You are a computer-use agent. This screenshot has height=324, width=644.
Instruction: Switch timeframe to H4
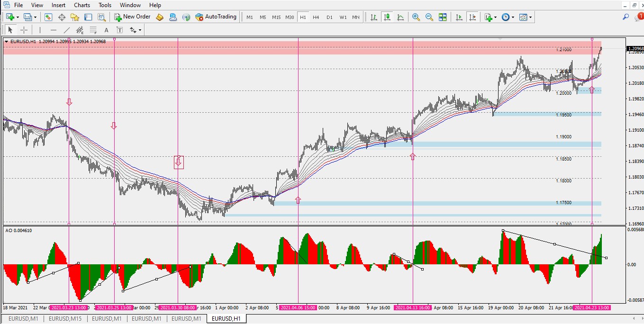tap(316, 17)
